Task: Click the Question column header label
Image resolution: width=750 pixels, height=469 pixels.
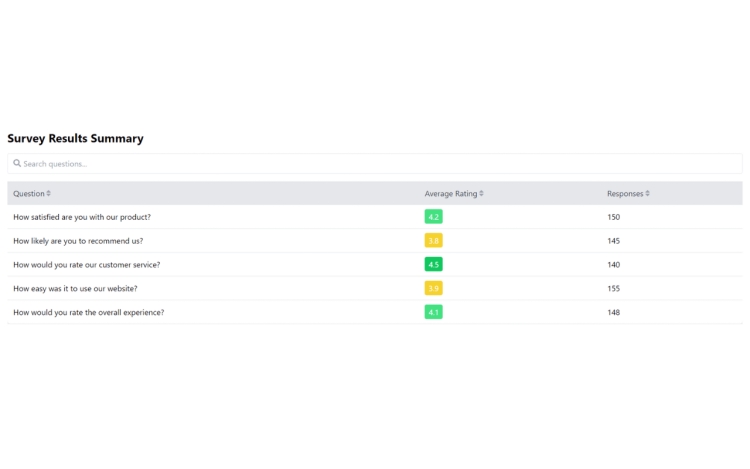Action: click(29, 194)
